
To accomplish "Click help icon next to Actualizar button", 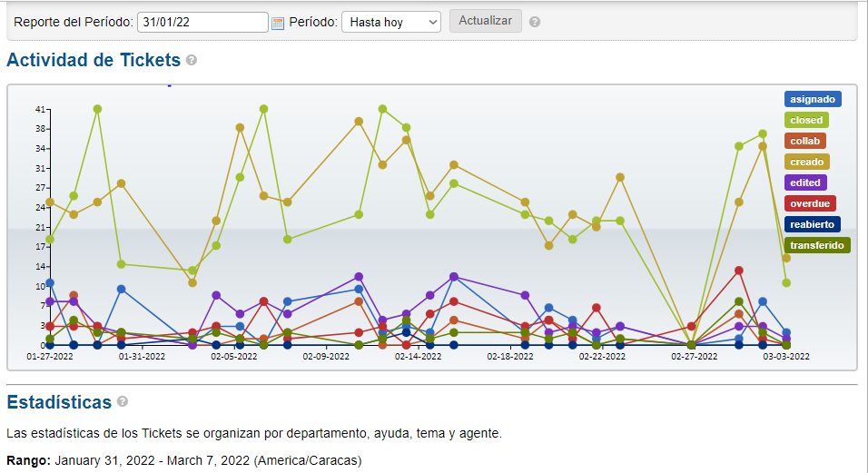I will pyautogui.click(x=535, y=22).
